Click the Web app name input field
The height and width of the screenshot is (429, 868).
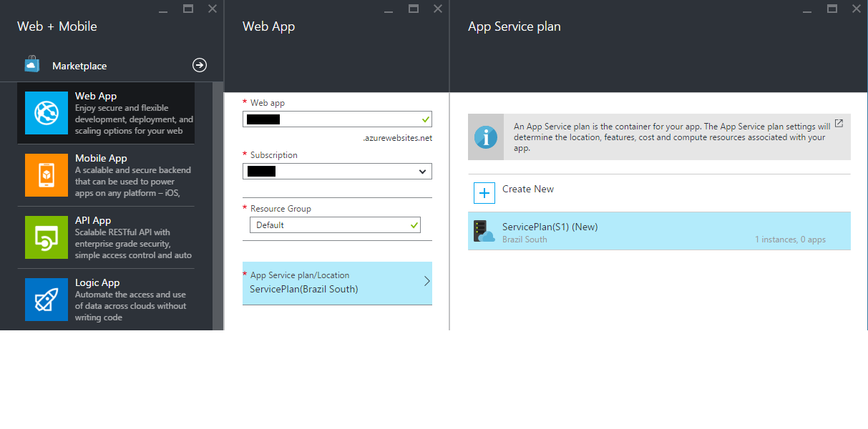pyautogui.click(x=337, y=119)
